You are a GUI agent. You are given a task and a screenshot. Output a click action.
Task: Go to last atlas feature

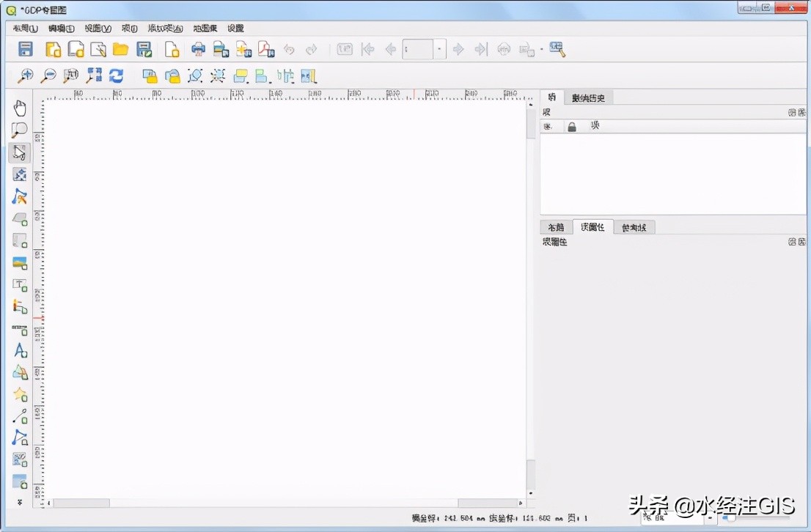point(481,49)
